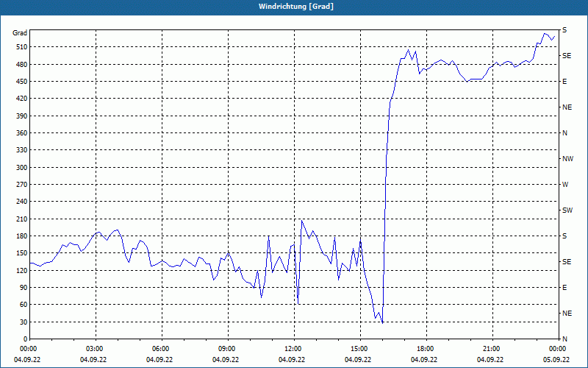
Task: Click the 04.09.22 date under 12:00
Action: coord(292,360)
